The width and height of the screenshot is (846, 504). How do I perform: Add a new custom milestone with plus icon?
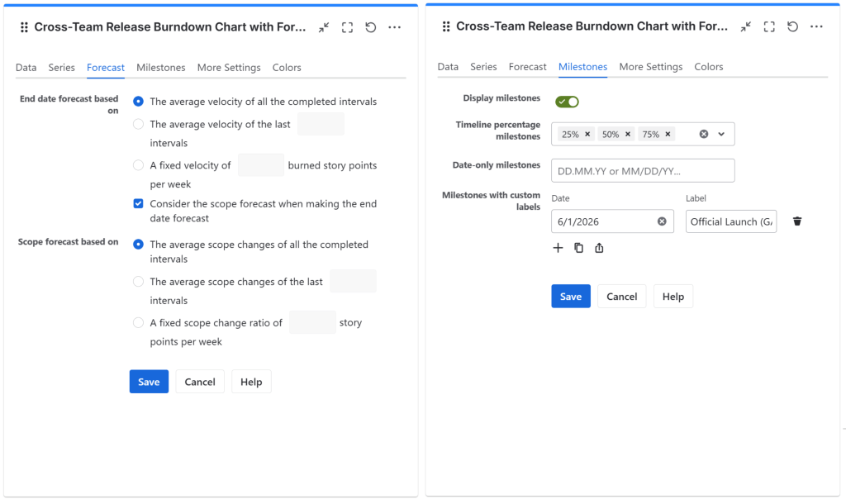558,248
